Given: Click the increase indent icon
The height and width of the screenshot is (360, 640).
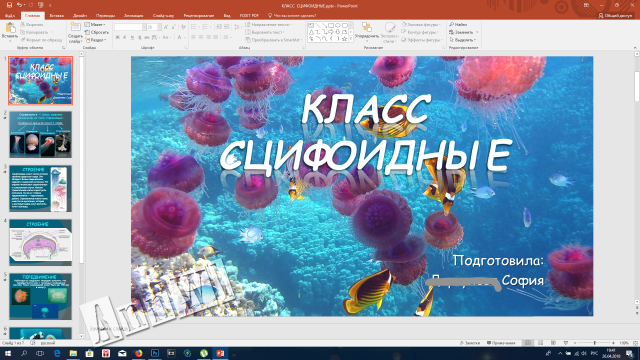Looking at the screenshot, I should pos(226,27).
